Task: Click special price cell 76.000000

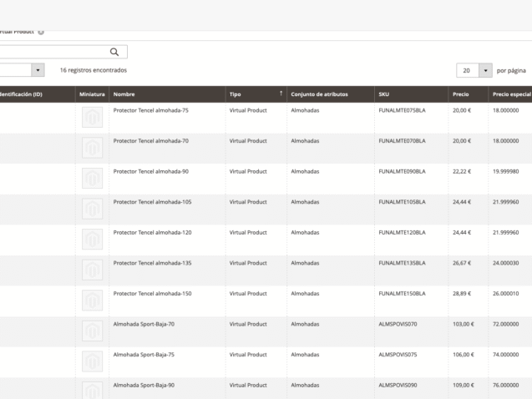Action: (505, 385)
